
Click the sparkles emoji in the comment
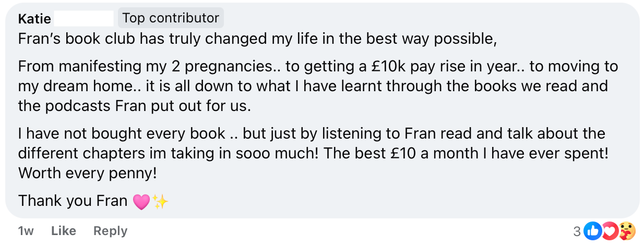tap(161, 202)
